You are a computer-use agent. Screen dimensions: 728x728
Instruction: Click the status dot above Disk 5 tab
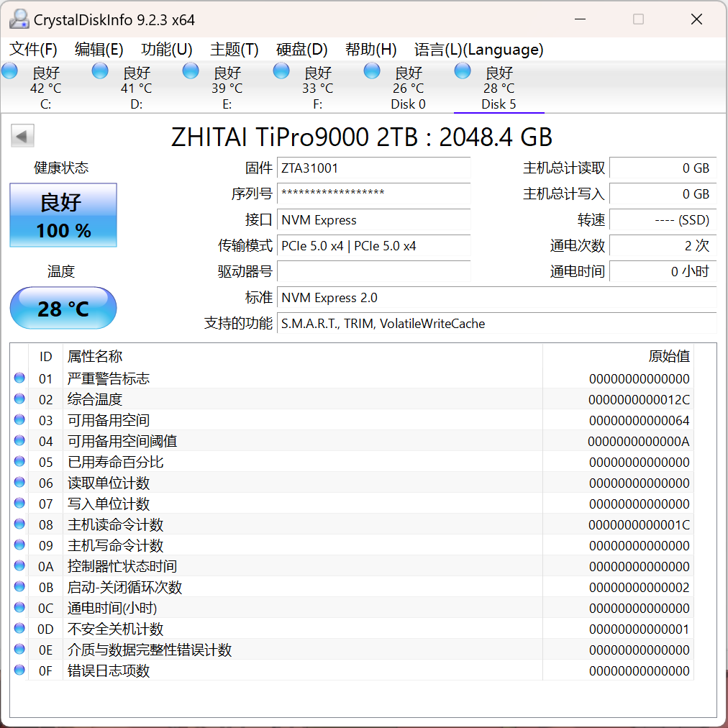click(462, 70)
